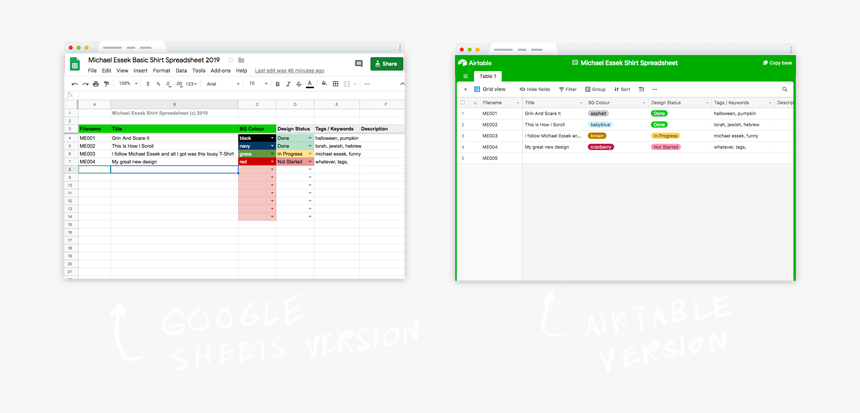Switch to the Table 1 tab in Airtable
Viewport: 860px width, 413px height.
tap(488, 76)
